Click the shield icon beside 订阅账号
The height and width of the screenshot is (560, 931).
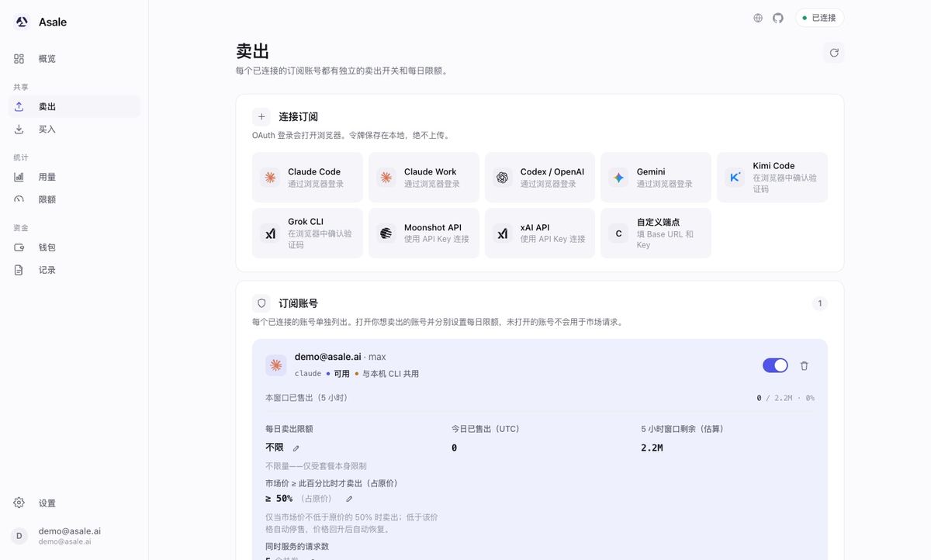click(x=261, y=303)
